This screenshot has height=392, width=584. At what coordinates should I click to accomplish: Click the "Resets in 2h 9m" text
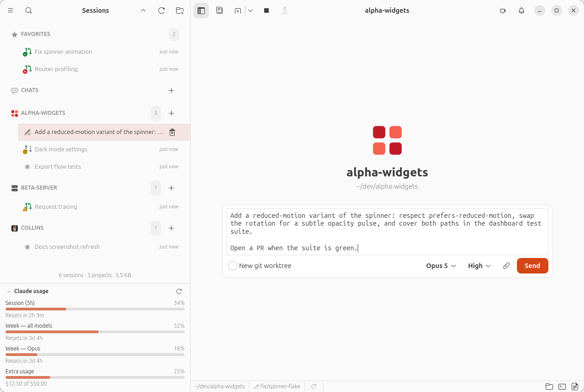[25, 315]
